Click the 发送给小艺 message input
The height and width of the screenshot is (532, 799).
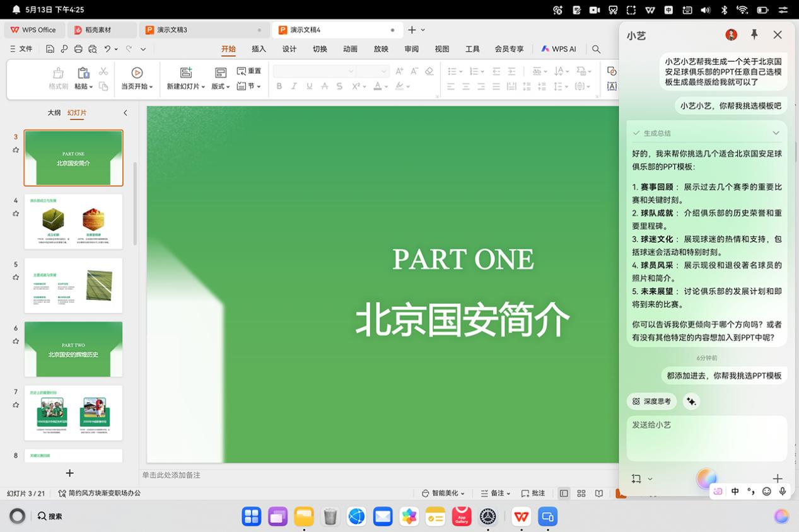point(707,438)
